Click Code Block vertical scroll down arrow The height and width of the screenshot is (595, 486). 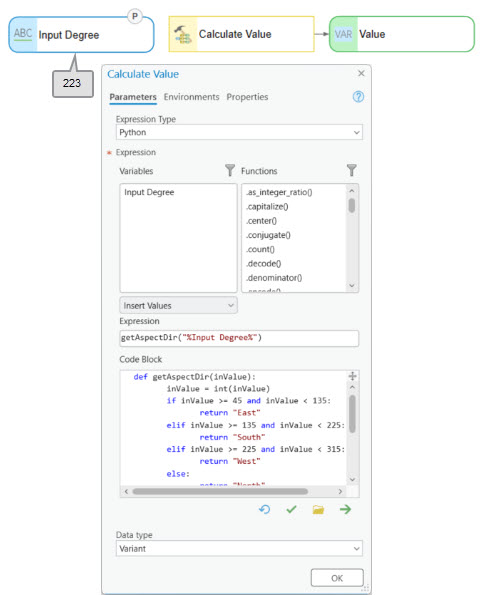pyautogui.click(x=352, y=480)
